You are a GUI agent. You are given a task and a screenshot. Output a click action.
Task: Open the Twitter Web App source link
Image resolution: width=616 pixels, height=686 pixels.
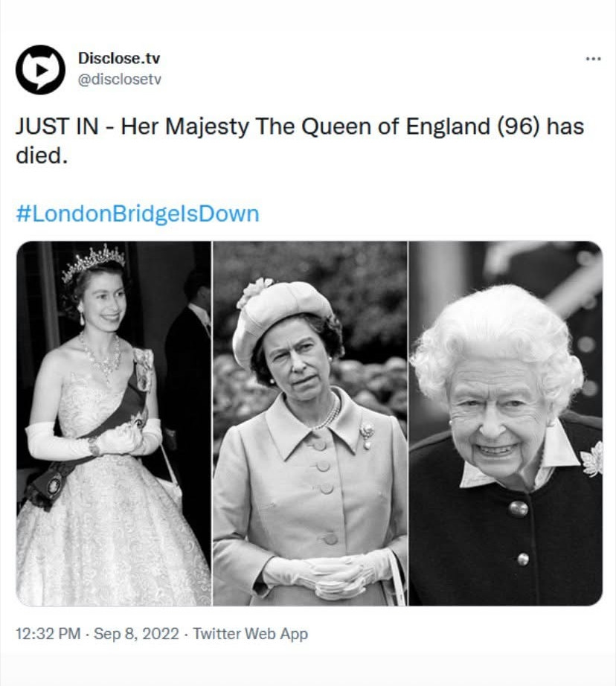(x=250, y=634)
